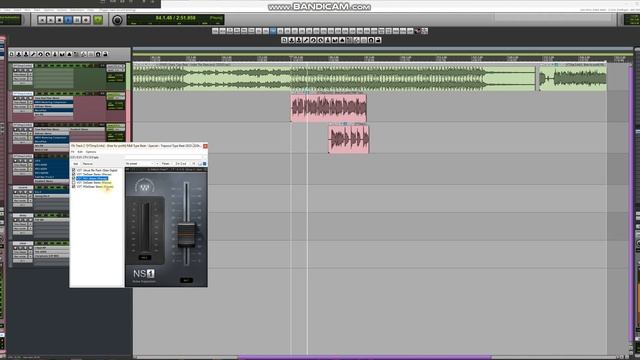Select the pink audio clip on the third track
The image size is (640, 360).
[349, 139]
